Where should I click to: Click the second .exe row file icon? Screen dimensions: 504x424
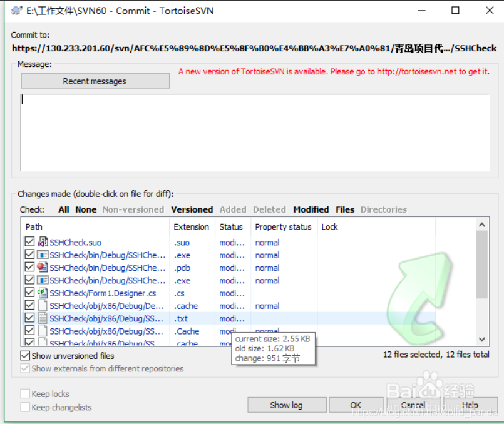tap(43, 280)
